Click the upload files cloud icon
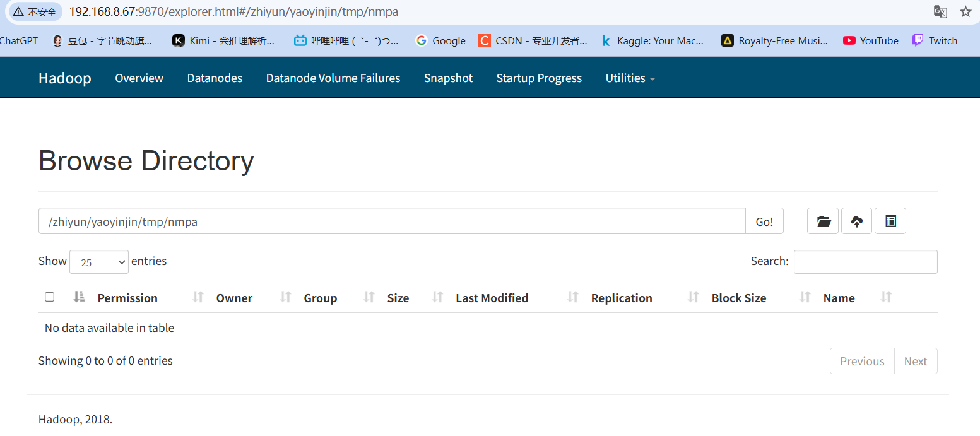Image resolution: width=980 pixels, height=436 pixels. click(856, 221)
